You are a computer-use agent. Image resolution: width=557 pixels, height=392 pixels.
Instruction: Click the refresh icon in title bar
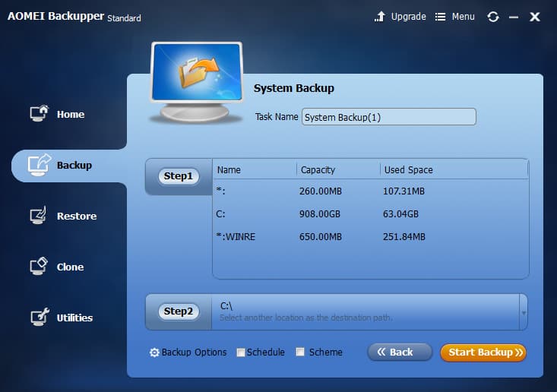(x=493, y=17)
